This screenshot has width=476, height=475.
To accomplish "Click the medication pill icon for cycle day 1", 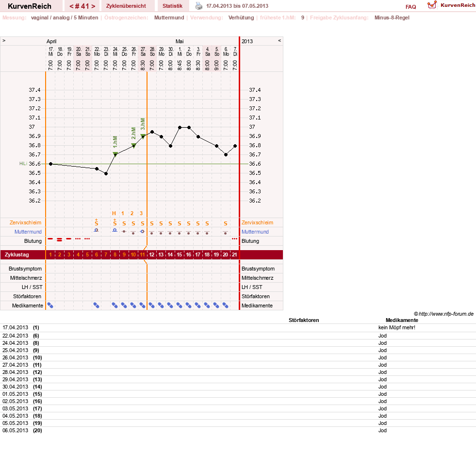I will click(50, 305).
